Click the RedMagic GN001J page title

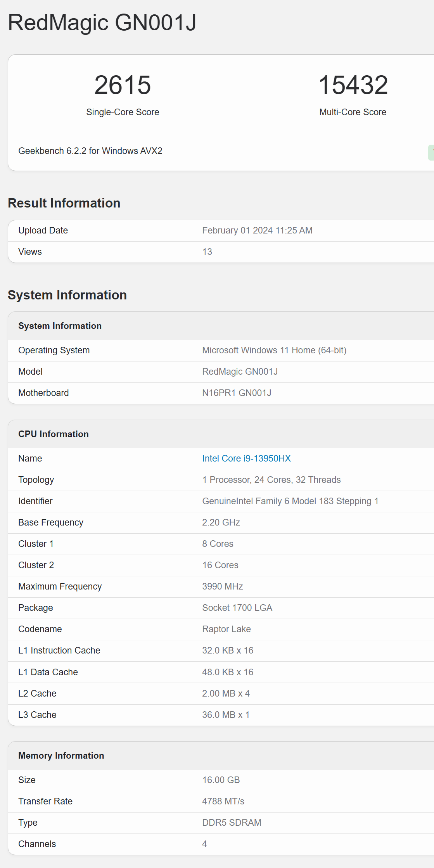[x=102, y=22]
